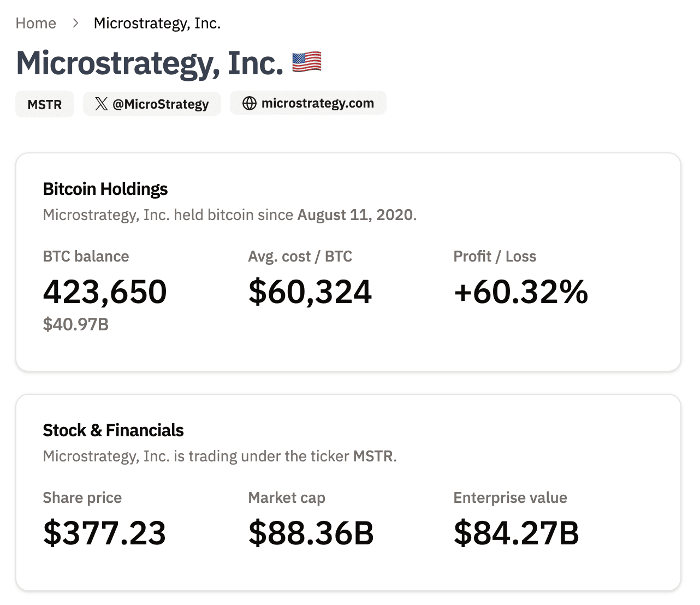Viewport: 700px width, 605px height.
Task: Click the Home breadcrumb link
Action: coord(35,23)
